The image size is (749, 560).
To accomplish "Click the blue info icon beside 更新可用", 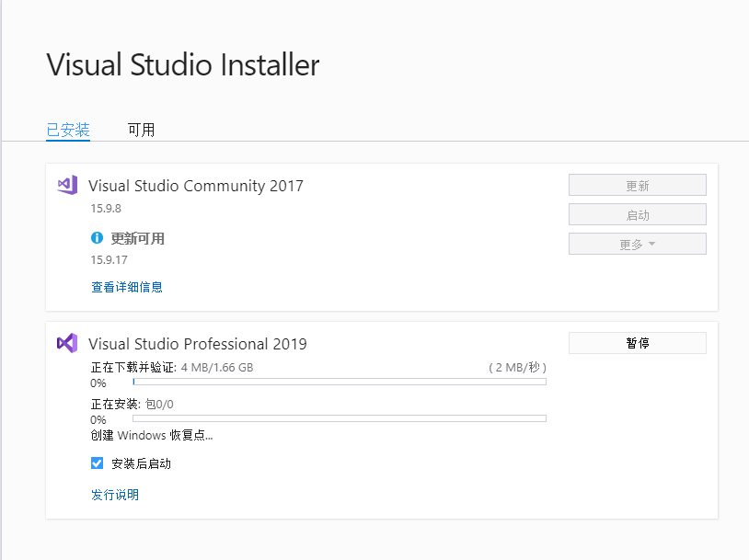I will click(x=97, y=237).
